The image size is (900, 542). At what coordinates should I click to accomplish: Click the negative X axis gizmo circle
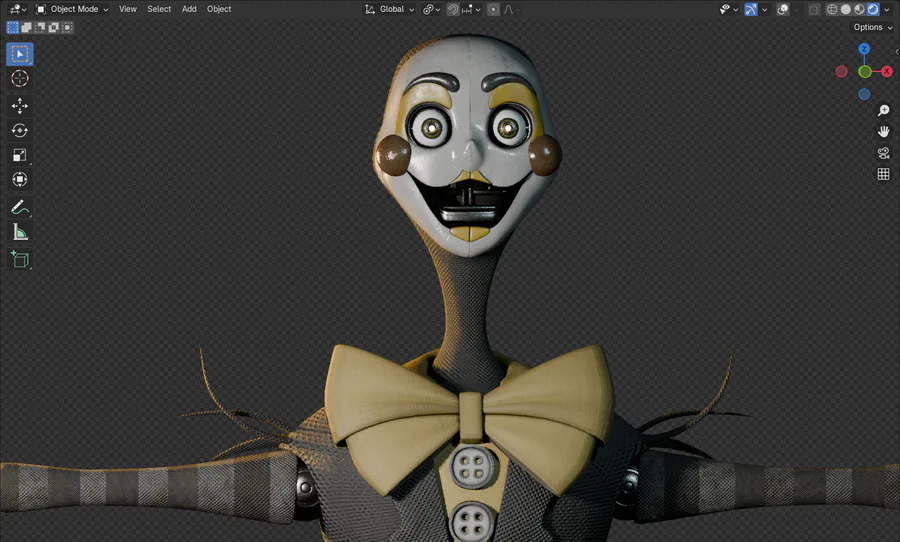[841, 72]
